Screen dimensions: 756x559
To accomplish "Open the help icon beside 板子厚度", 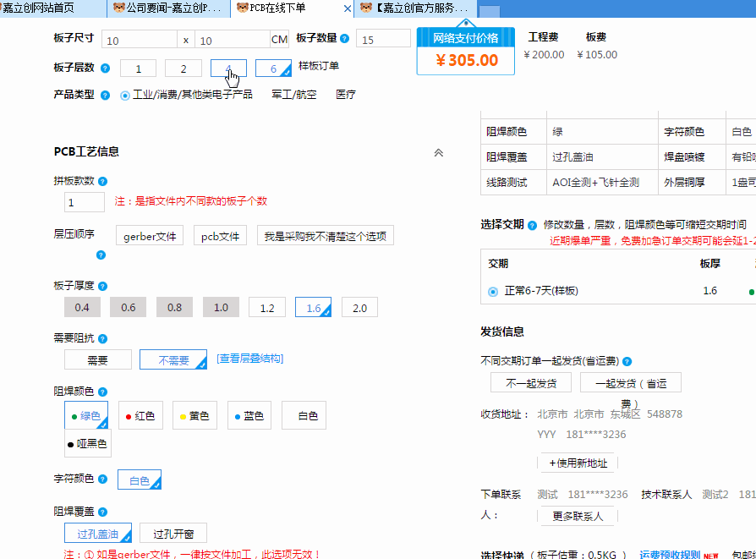I will pos(101,287).
